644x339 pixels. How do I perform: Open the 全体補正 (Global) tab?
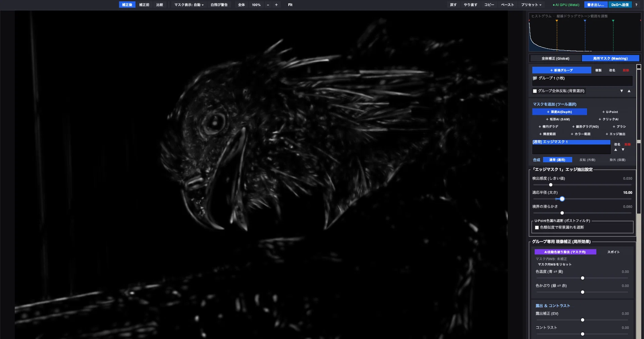(555, 58)
